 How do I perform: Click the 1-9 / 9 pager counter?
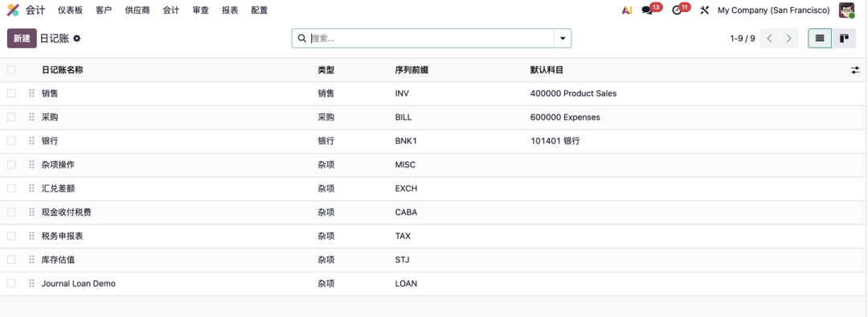pyautogui.click(x=743, y=39)
